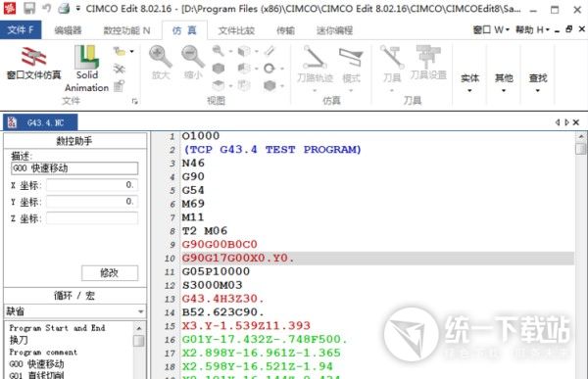588x379 pixels.
Task: Open the window file simulation tool
Action: click(33, 63)
